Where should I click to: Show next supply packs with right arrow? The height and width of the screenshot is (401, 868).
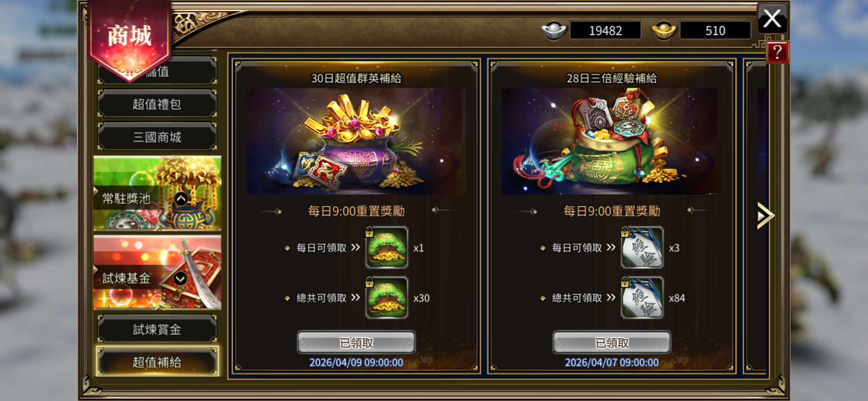point(765,216)
